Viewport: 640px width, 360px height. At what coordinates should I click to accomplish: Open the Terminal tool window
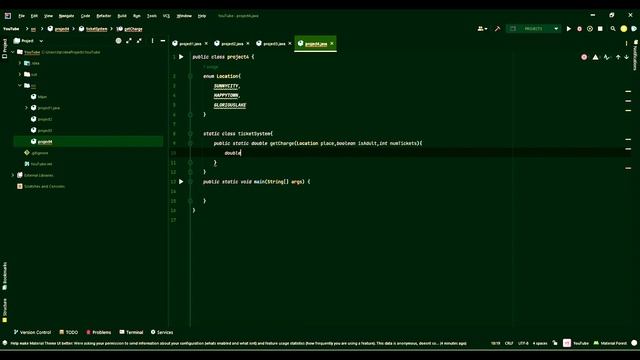131,332
